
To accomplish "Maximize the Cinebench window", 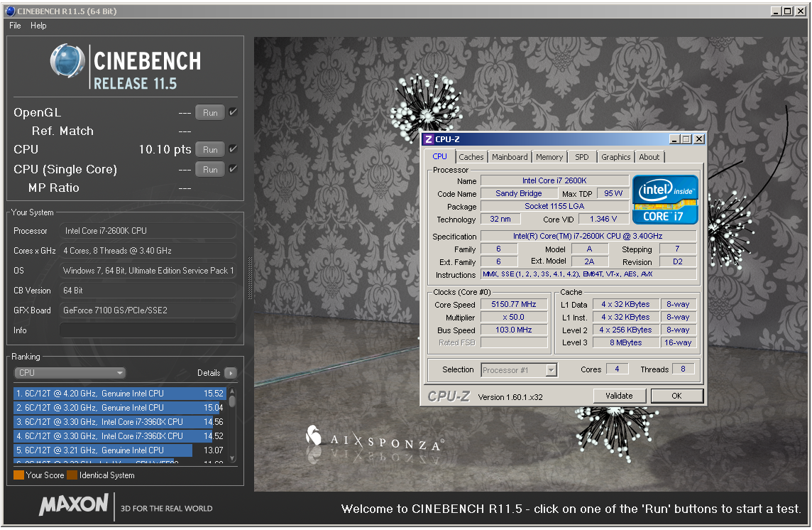I will click(788, 11).
